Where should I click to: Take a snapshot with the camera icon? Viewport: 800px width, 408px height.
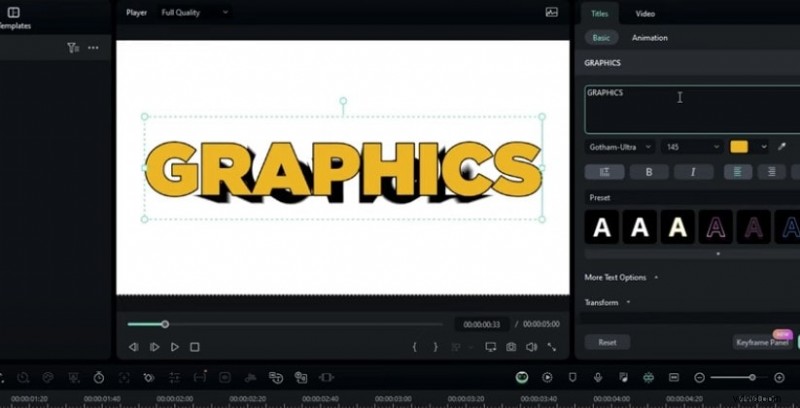(x=511, y=347)
